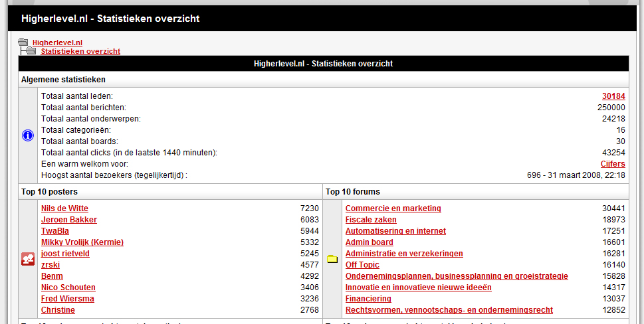Click the 43254 clicks value
Viewport: 644px width, 324px height.
tap(613, 153)
